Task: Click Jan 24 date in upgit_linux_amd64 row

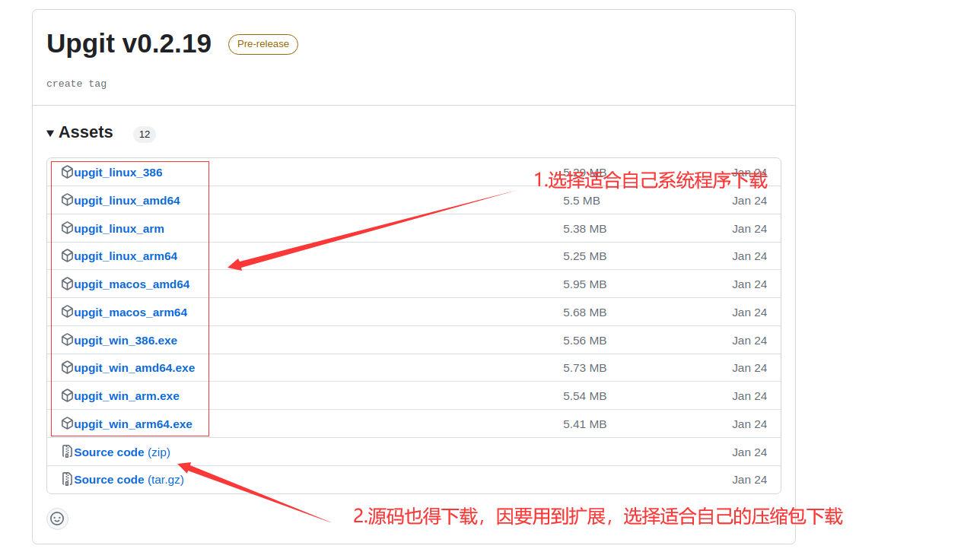Action: coord(749,201)
